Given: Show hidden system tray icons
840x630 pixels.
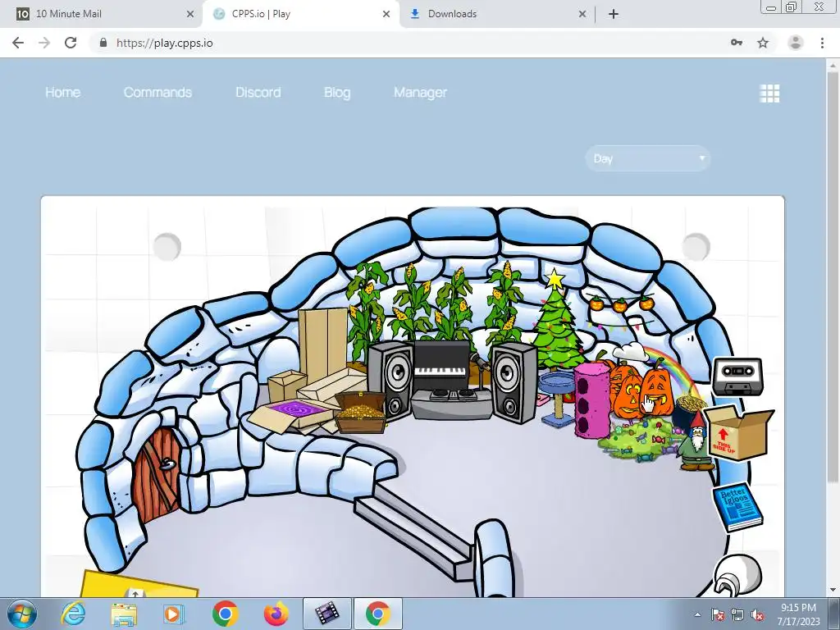Looking at the screenshot, I should tap(697, 615).
